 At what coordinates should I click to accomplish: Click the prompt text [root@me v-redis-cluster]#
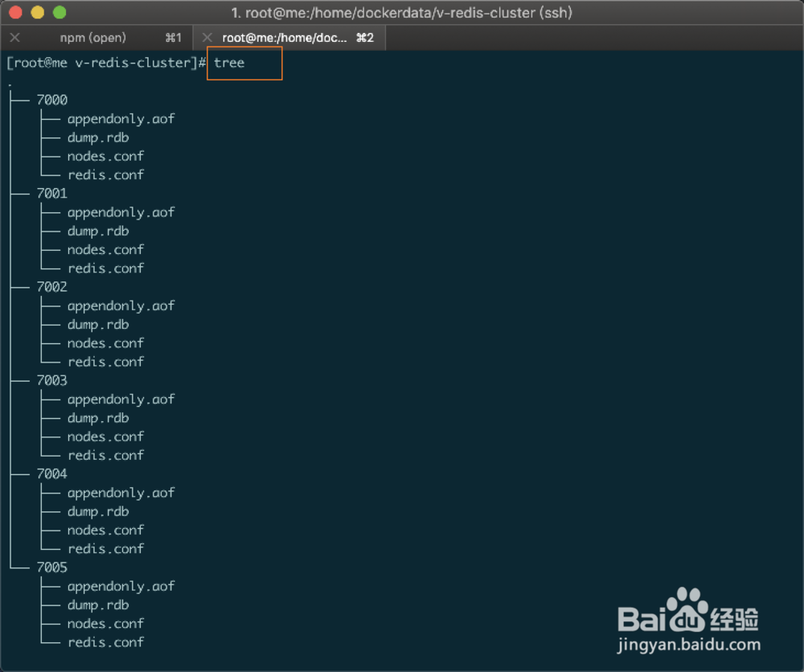pos(106,63)
